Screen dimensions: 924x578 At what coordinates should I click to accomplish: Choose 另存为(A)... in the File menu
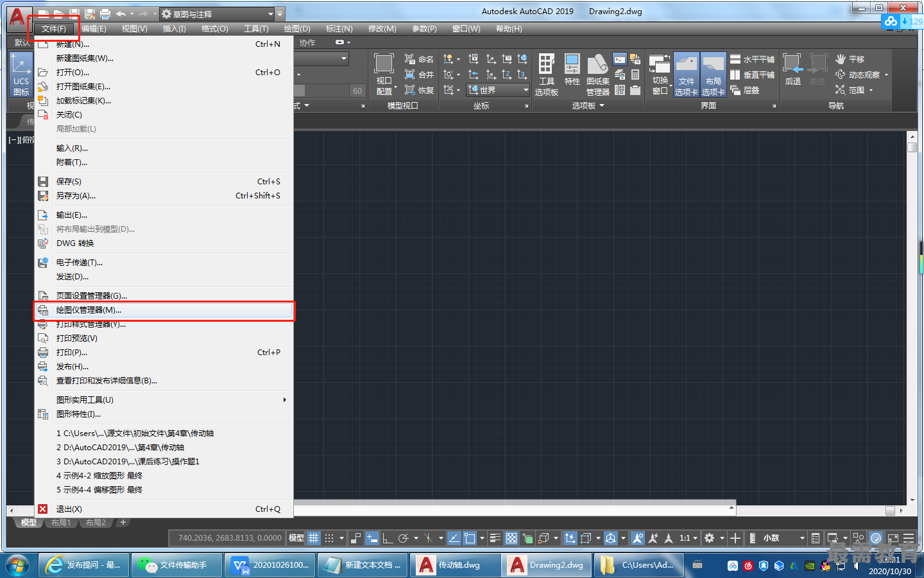click(164, 196)
